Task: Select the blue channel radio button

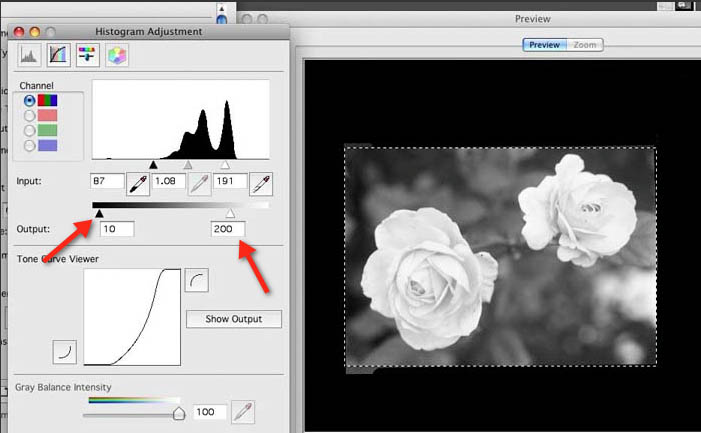Action: coord(30,145)
